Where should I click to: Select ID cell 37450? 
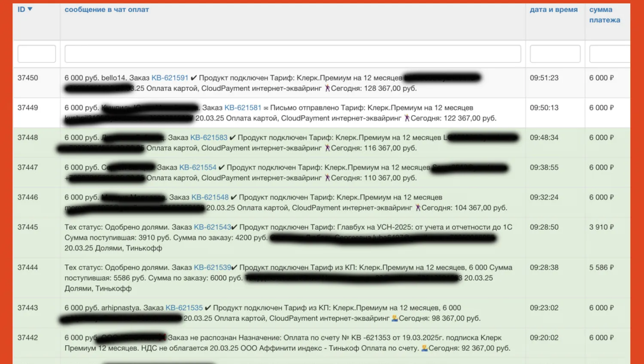point(28,78)
